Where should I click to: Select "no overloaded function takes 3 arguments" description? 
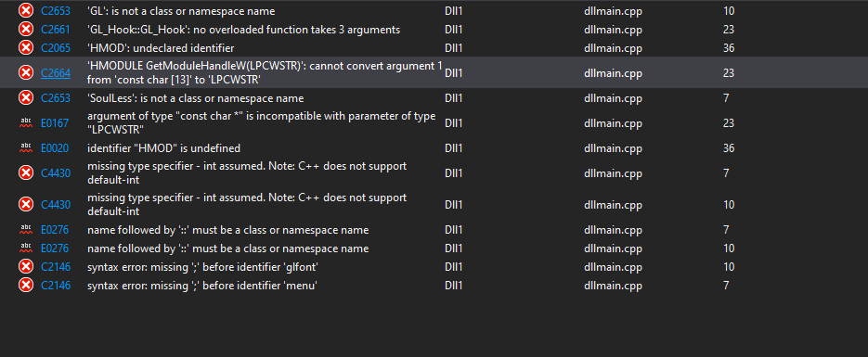(x=243, y=30)
